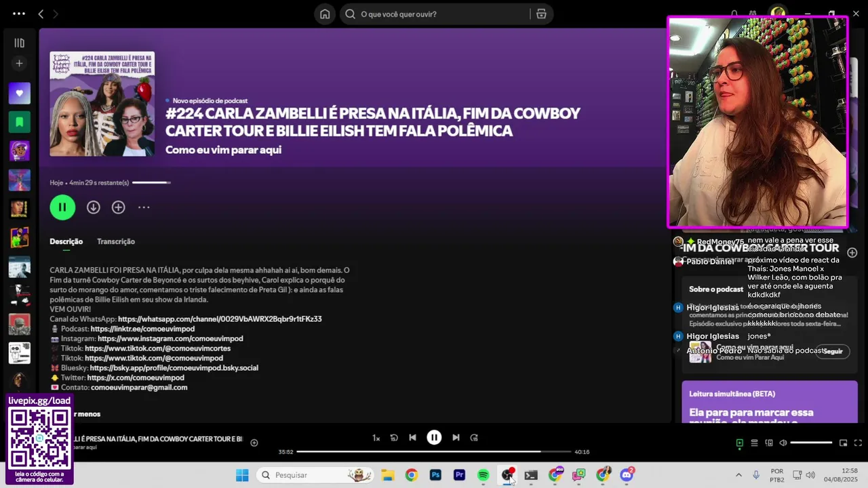Viewport: 868px width, 488px height.
Task: Open Discord from the taskbar
Action: click(x=627, y=475)
